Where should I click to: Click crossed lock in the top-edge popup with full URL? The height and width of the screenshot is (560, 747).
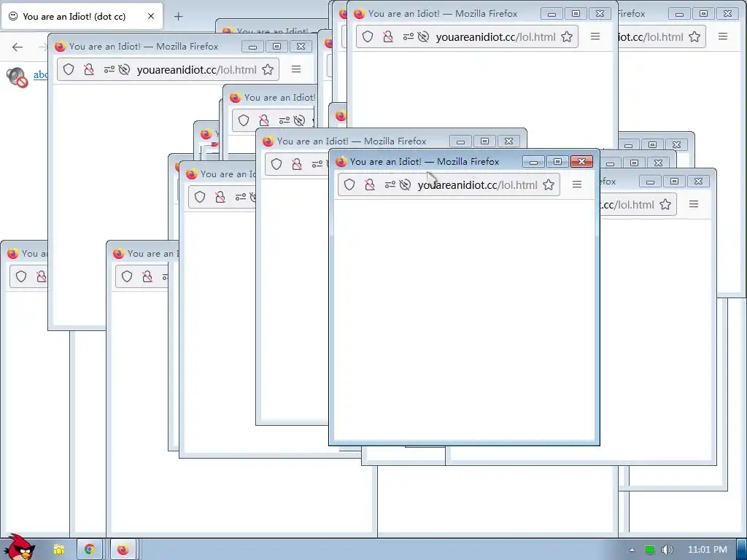388,36
